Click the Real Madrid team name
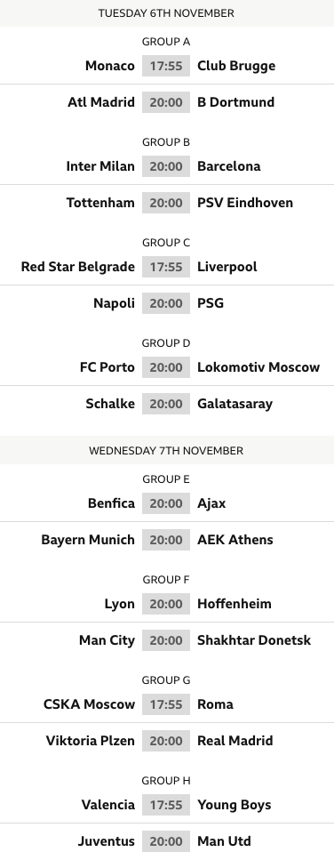Viewport: 334px width, 868px height. 235,741
